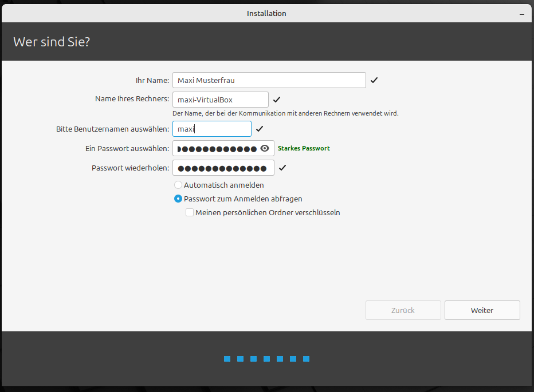Click the checkmark beside repeated password
Screen dimensions: 534x392
(282, 168)
